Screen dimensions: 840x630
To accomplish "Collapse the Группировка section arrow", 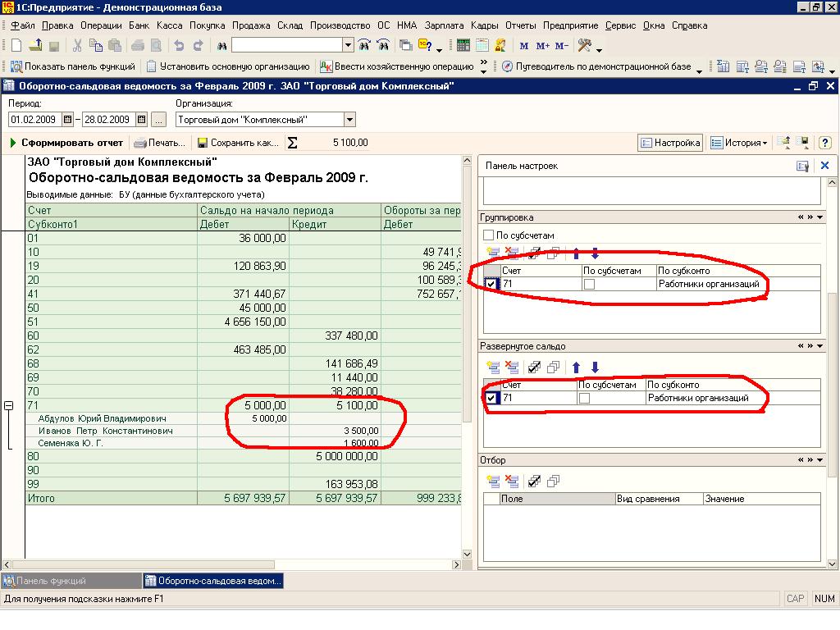I will click(820, 217).
